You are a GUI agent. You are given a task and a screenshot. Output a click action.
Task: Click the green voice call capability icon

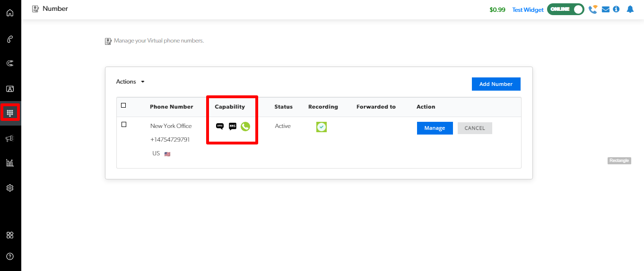[x=245, y=126]
